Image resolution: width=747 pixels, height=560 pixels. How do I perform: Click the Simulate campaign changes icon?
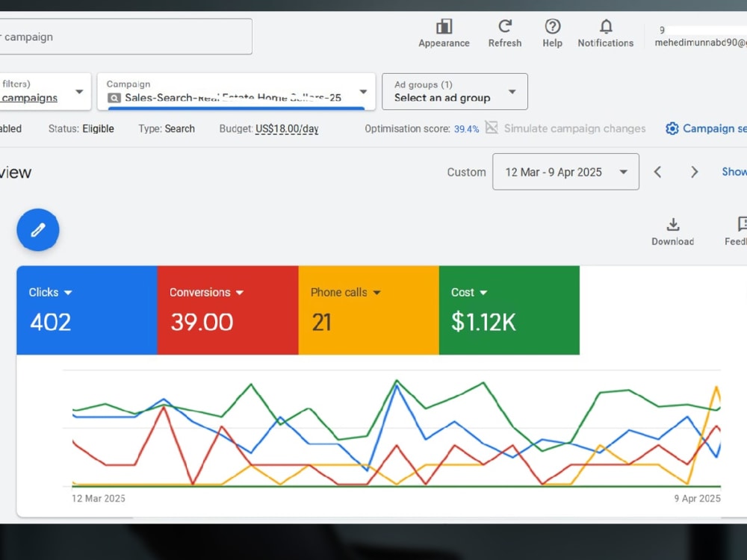(x=492, y=128)
